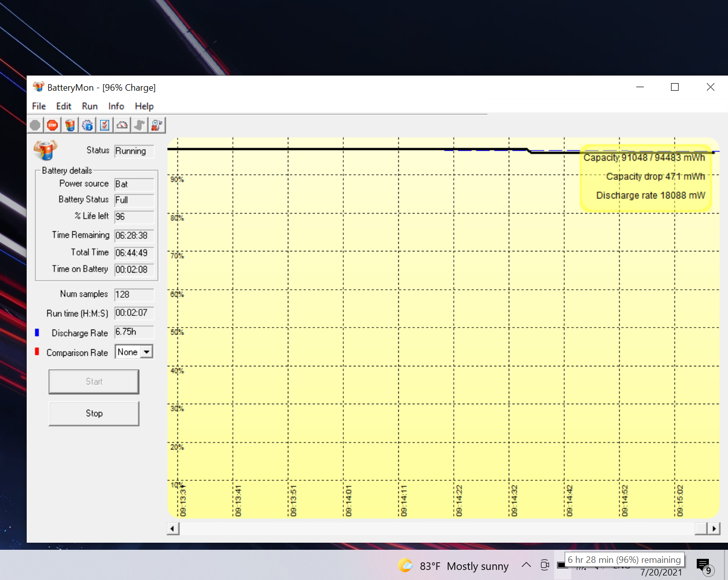Viewport: 728px width, 580px height.
Task: Open the Info menu
Action: coord(116,106)
